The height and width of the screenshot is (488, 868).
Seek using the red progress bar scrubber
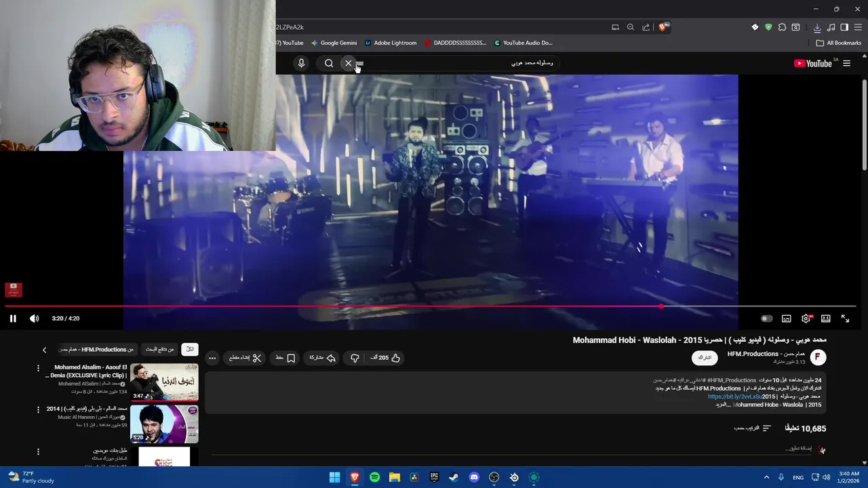[x=661, y=306]
